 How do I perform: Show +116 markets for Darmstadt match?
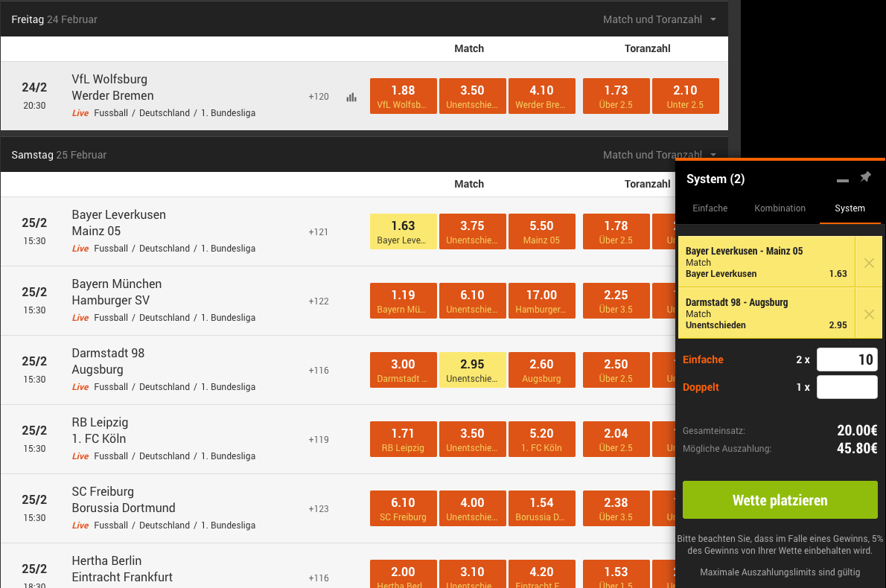(x=318, y=371)
